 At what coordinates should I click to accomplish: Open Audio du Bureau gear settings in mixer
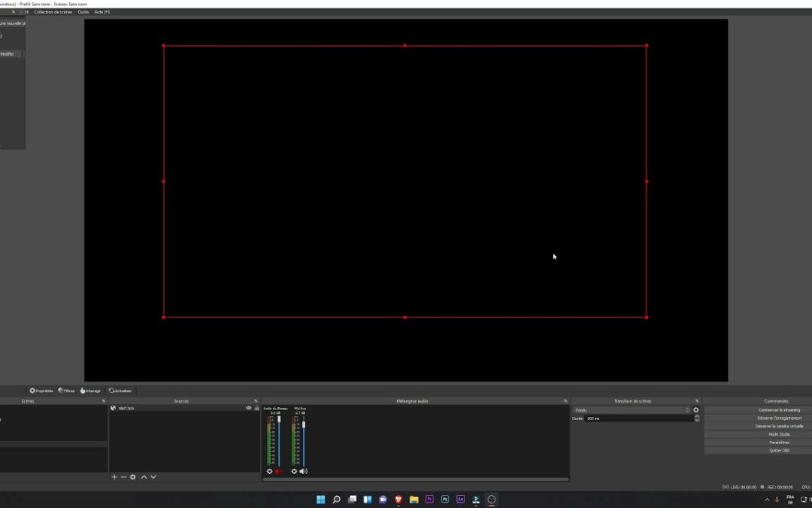[x=269, y=471]
